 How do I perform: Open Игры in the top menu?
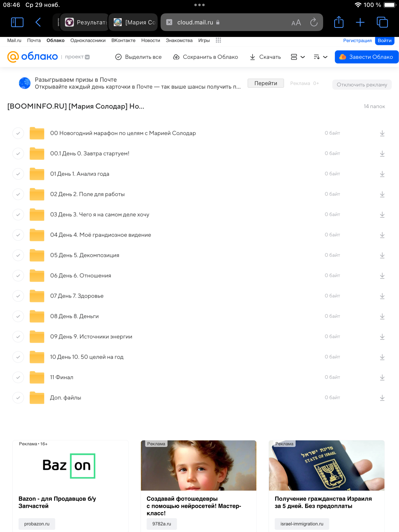click(x=204, y=40)
